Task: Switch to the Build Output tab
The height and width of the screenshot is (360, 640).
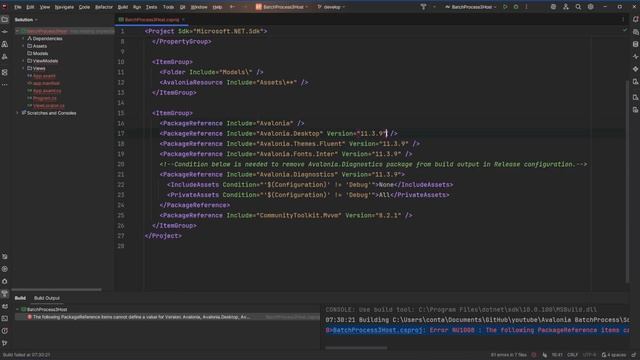Action: [47, 298]
